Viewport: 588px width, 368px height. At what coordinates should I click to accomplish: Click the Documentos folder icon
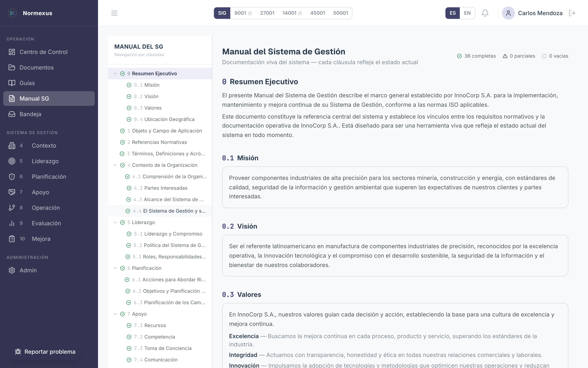pos(12,67)
